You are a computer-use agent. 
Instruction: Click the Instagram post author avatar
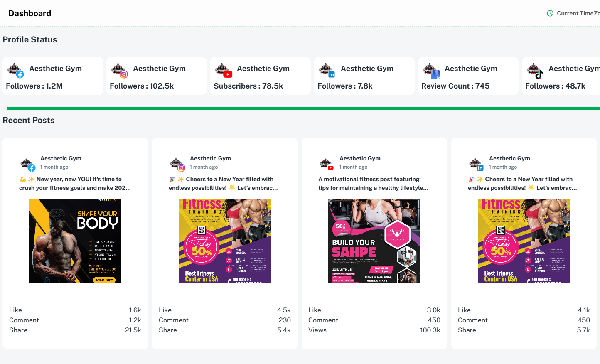[x=177, y=164]
